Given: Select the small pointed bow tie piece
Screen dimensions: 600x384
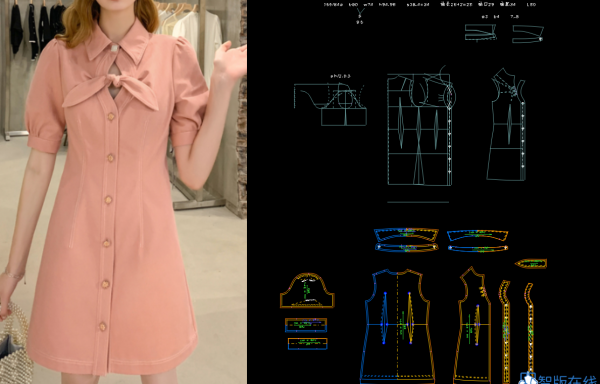Looking at the screenshot, I should click(531, 264).
